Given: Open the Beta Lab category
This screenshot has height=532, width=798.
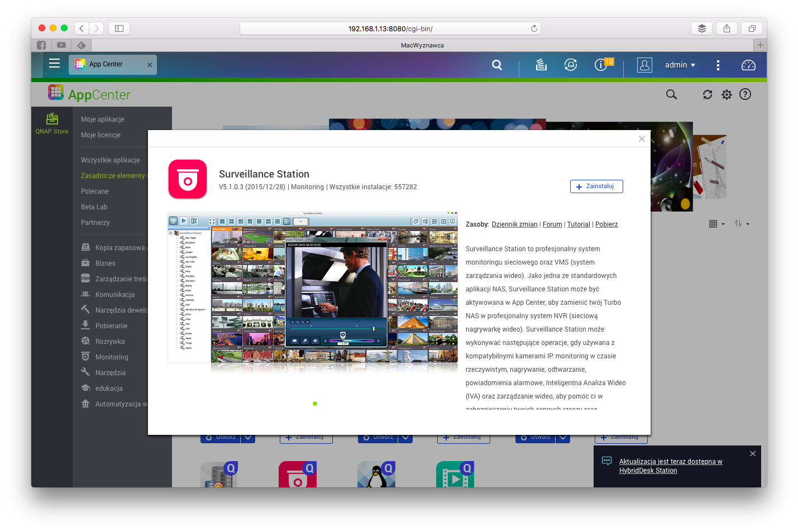Looking at the screenshot, I should point(94,207).
